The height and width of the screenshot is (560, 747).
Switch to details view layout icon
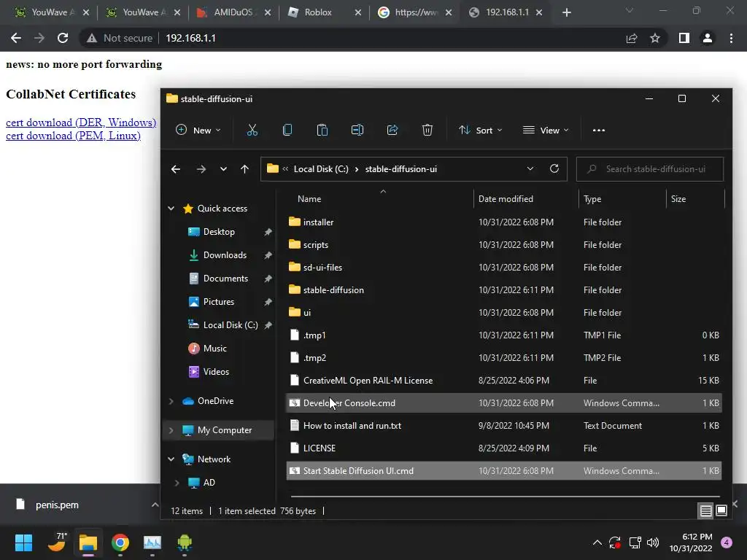tap(705, 511)
